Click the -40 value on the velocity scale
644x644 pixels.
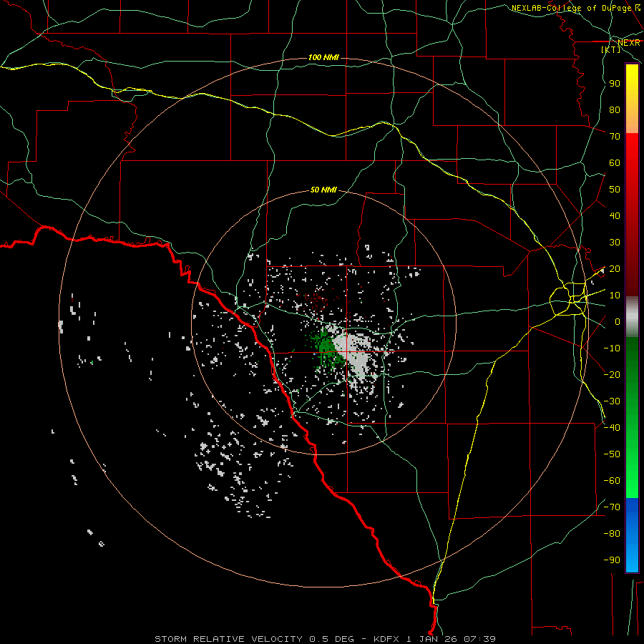612,428
